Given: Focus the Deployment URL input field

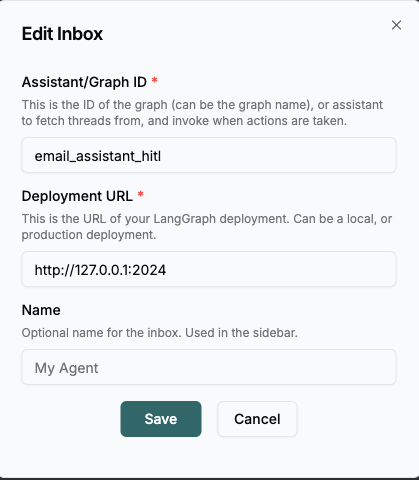Looking at the screenshot, I should point(209,269).
